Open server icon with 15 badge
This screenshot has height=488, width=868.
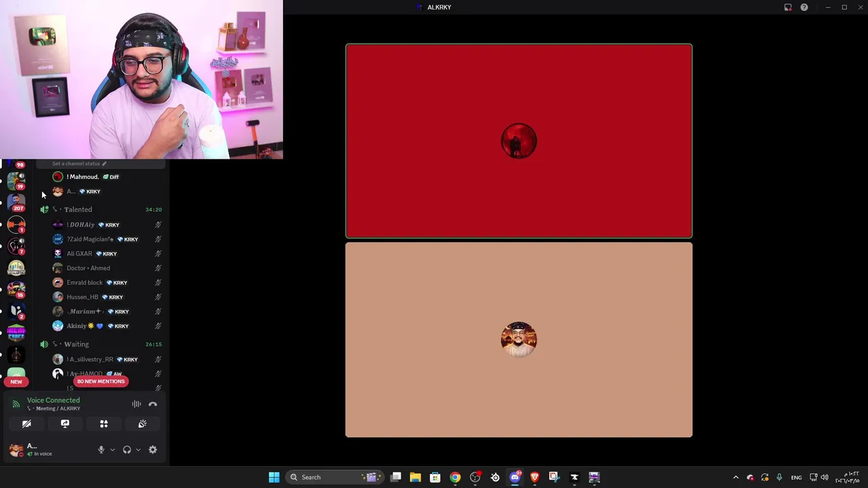click(16, 289)
